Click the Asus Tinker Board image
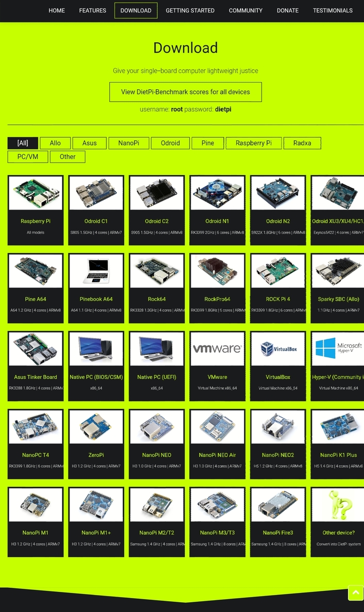The width and height of the screenshot is (364, 612). coord(36,349)
